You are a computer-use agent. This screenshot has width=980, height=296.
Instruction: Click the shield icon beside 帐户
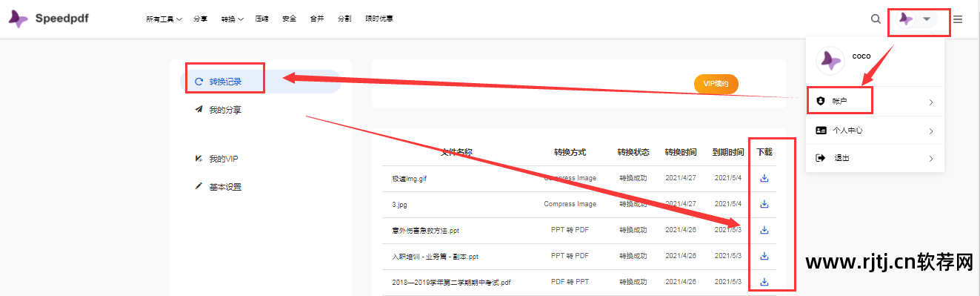pyautogui.click(x=820, y=101)
